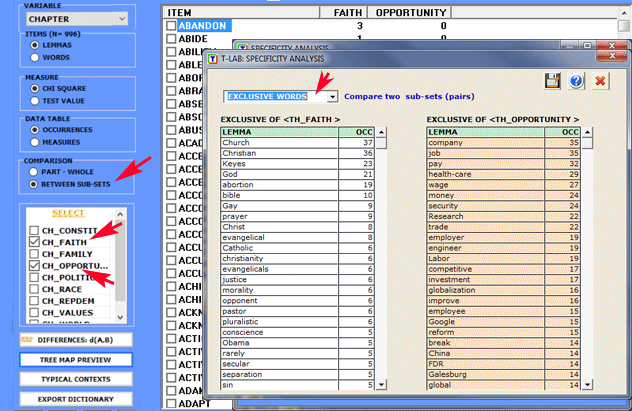Save results with the floppy disk icon

(x=552, y=81)
